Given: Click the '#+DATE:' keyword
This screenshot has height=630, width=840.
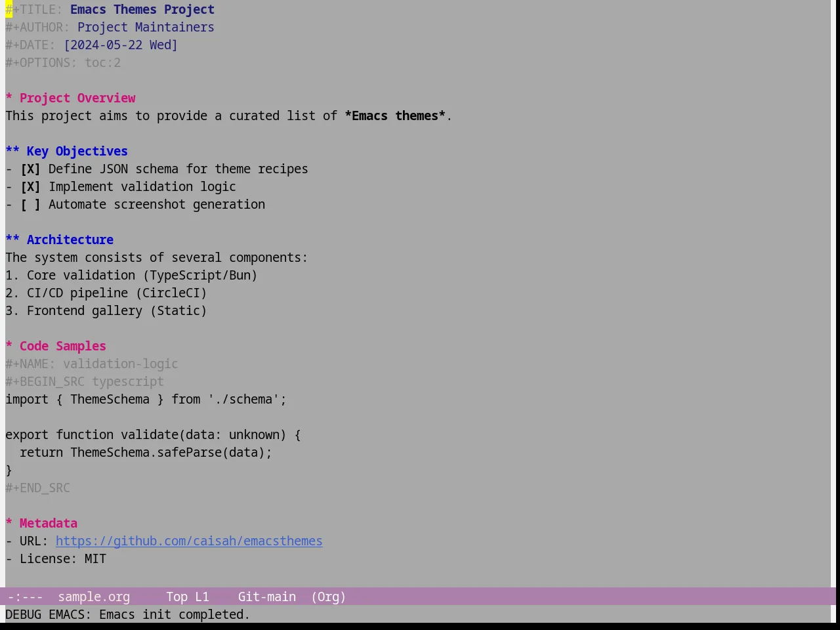Looking at the screenshot, I should tap(30, 45).
